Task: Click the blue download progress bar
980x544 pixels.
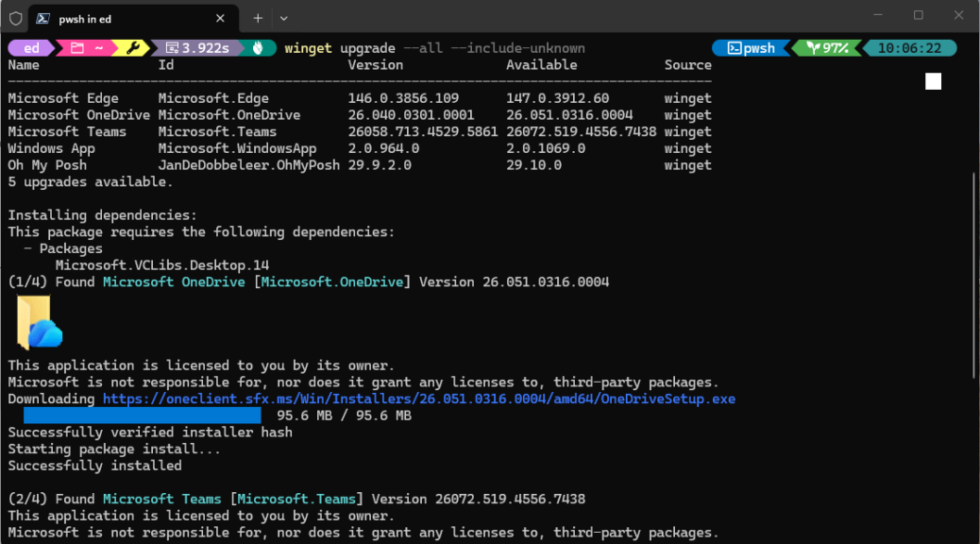Action: point(142,416)
